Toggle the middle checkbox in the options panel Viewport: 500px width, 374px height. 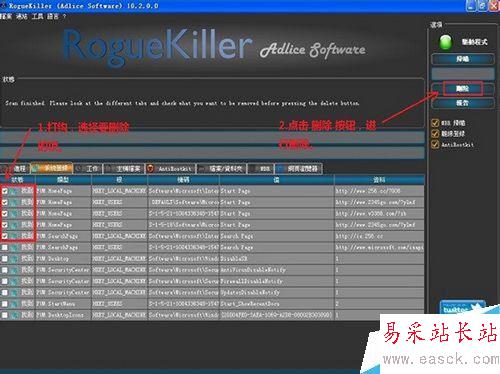point(435,134)
